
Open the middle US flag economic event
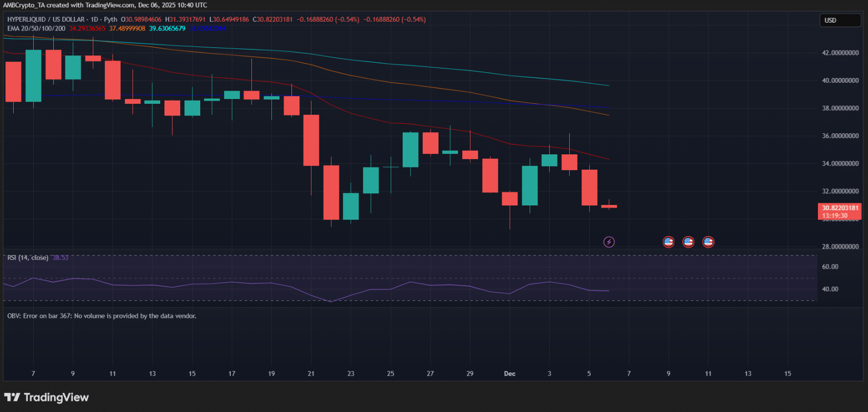click(688, 242)
